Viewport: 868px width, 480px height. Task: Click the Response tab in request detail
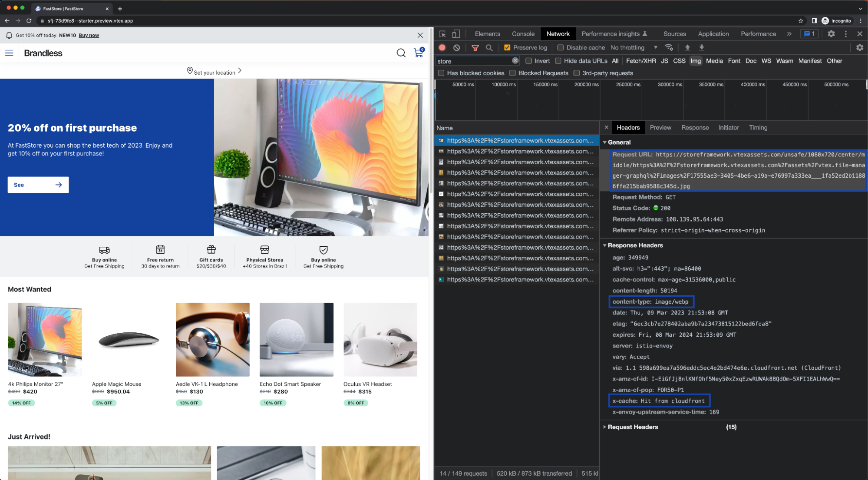pos(694,127)
